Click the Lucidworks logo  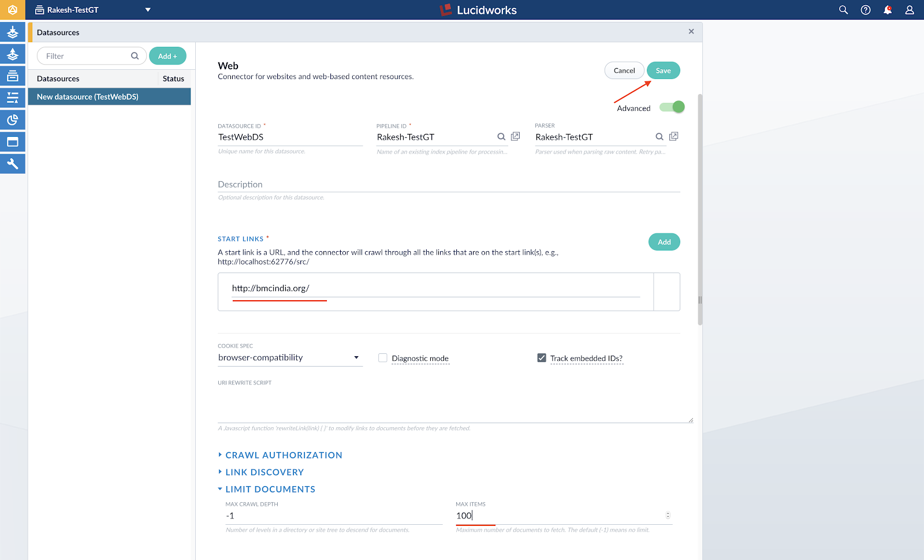[x=478, y=10]
